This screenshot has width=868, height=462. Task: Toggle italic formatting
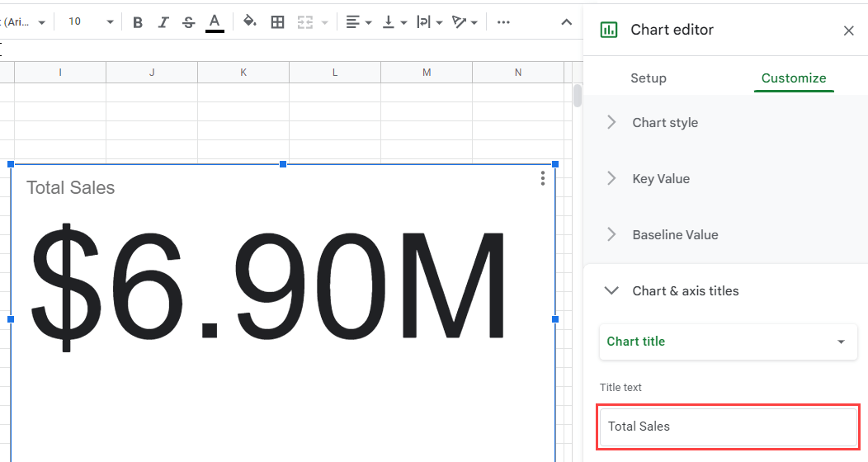coord(163,22)
